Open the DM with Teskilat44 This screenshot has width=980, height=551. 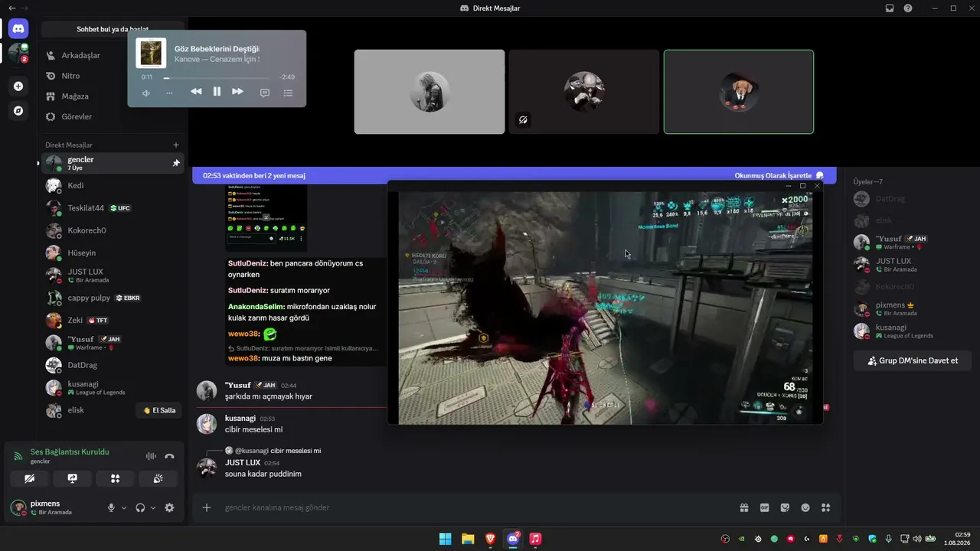click(x=113, y=207)
